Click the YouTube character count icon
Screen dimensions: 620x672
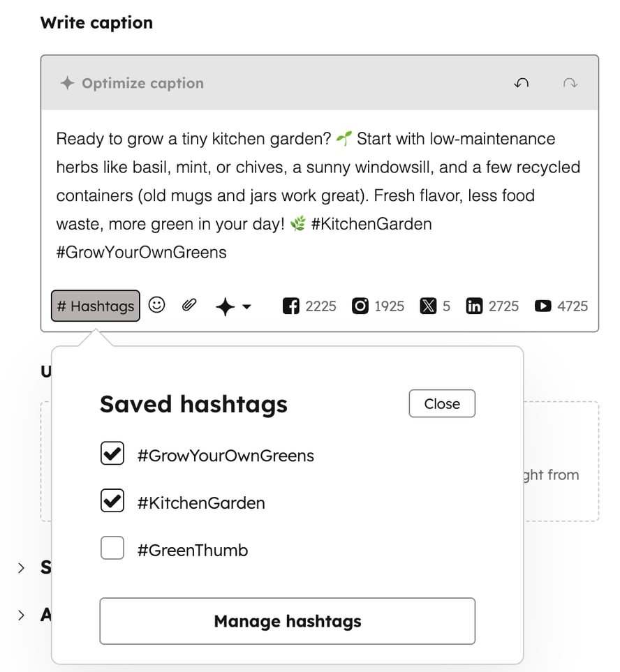click(542, 306)
